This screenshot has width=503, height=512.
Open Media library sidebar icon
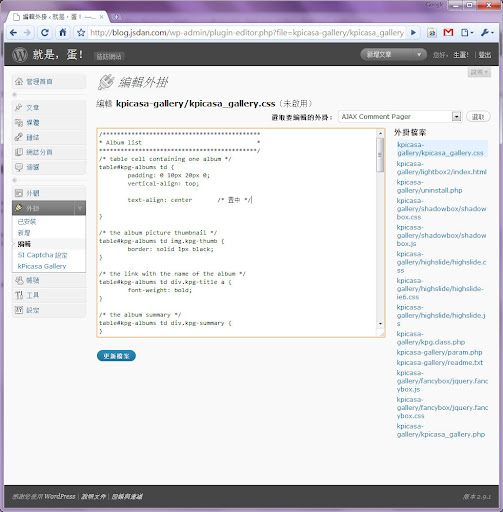pos(19,122)
